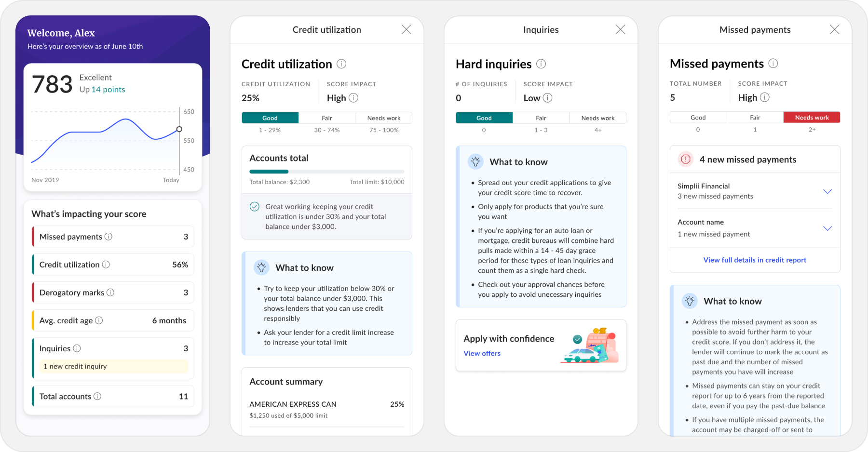Click View full details in credit report
This screenshot has width=868, height=452.
[x=755, y=260]
